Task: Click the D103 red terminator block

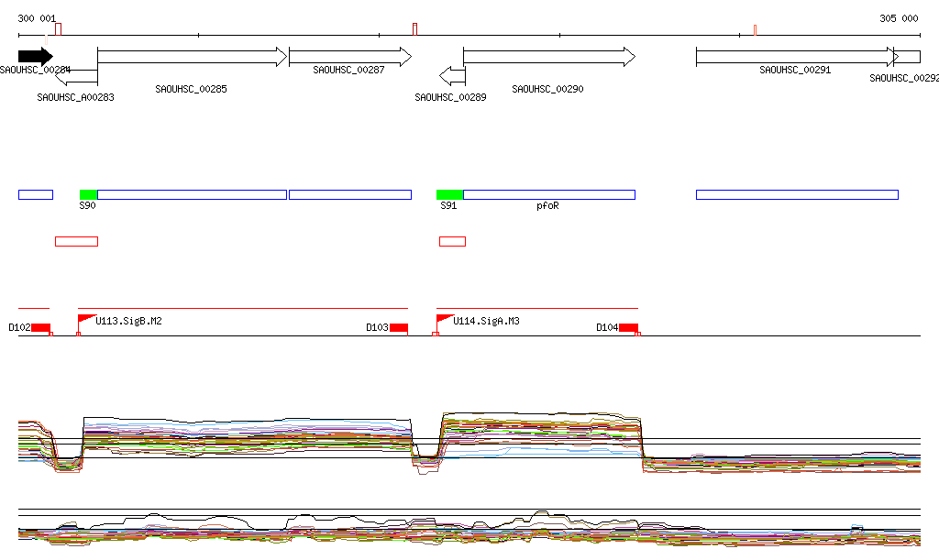Action: click(x=399, y=328)
